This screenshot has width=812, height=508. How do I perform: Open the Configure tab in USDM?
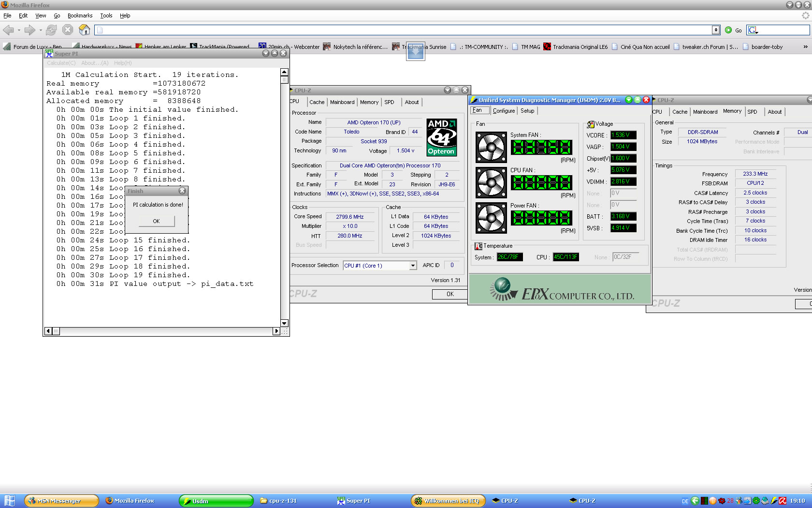click(504, 111)
